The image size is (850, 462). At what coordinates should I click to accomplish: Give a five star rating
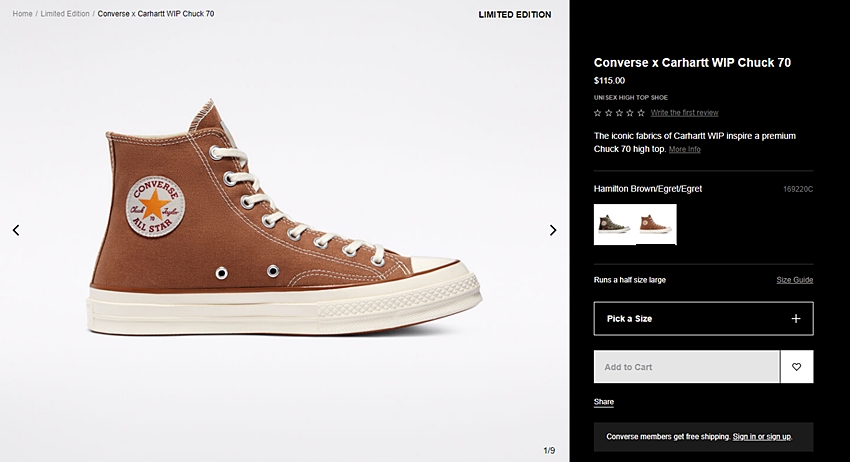coord(641,113)
